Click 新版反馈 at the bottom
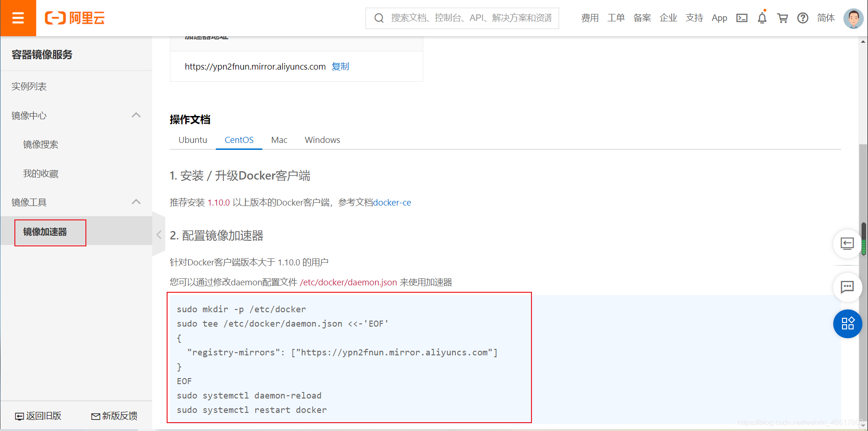 click(114, 416)
